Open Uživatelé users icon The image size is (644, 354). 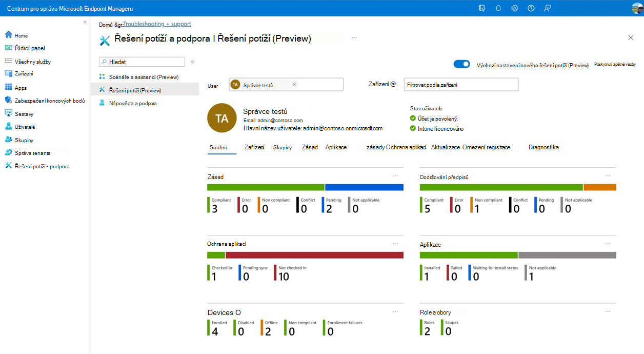pos(8,126)
